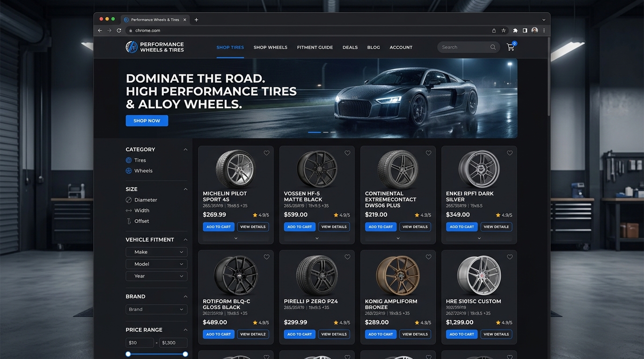
Task: Collapse the Price Range section
Action: (185, 330)
